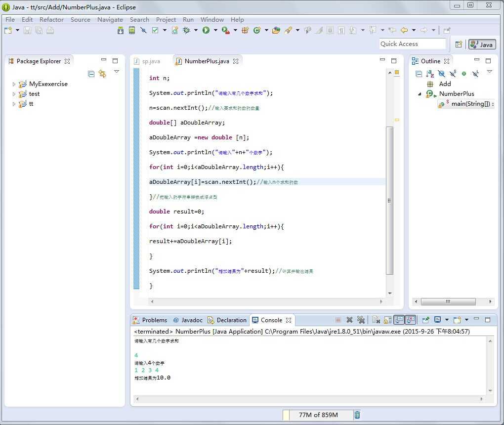504x425 pixels.
Task: Expand the tt project node
Action: [x=14, y=104]
